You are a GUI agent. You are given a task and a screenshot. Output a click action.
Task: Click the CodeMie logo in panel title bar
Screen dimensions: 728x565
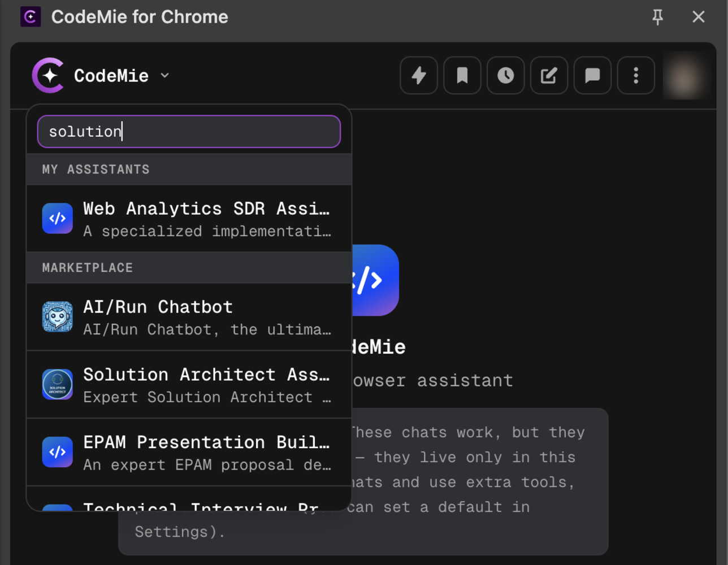point(31,17)
